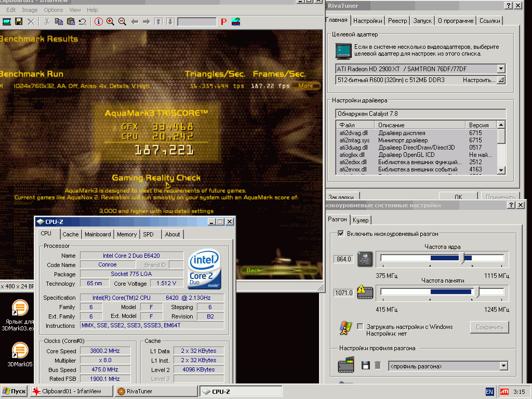Viewport: 532px width, 399px height.
Task: Go to previous image with left arrow
Action: coord(135,22)
